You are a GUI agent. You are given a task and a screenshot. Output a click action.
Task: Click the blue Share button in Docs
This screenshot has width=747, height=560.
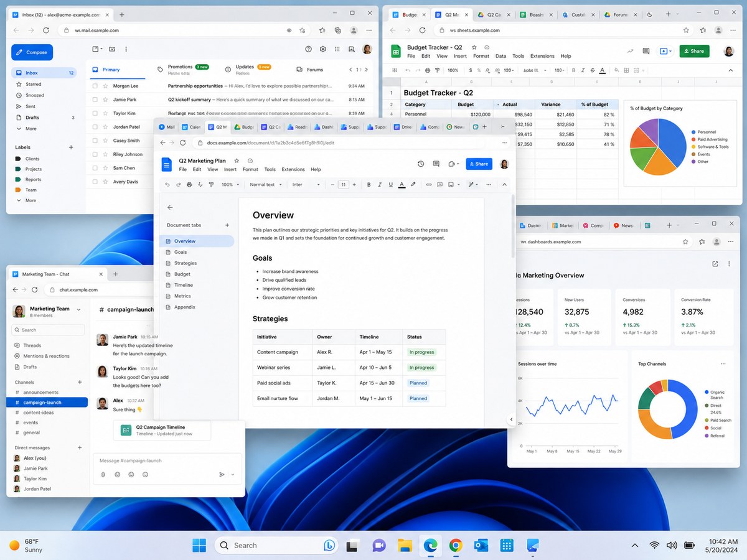point(479,164)
